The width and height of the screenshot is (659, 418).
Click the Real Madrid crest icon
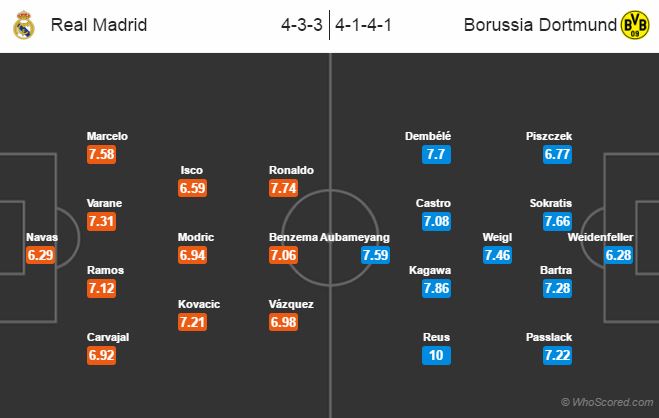coord(24,25)
